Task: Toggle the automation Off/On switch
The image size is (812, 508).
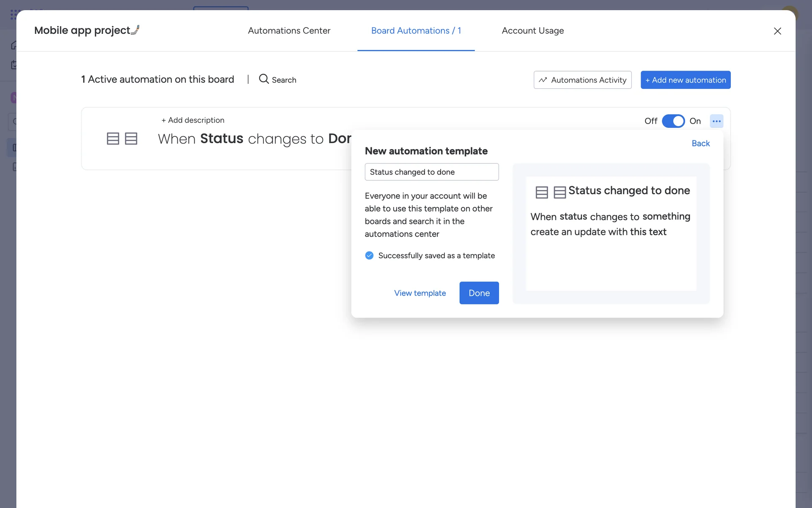Action: [x=673, y=121]
